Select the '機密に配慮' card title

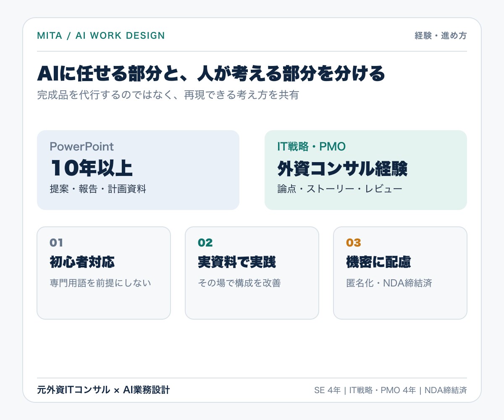pyautogui.click(x=378, y=262)
